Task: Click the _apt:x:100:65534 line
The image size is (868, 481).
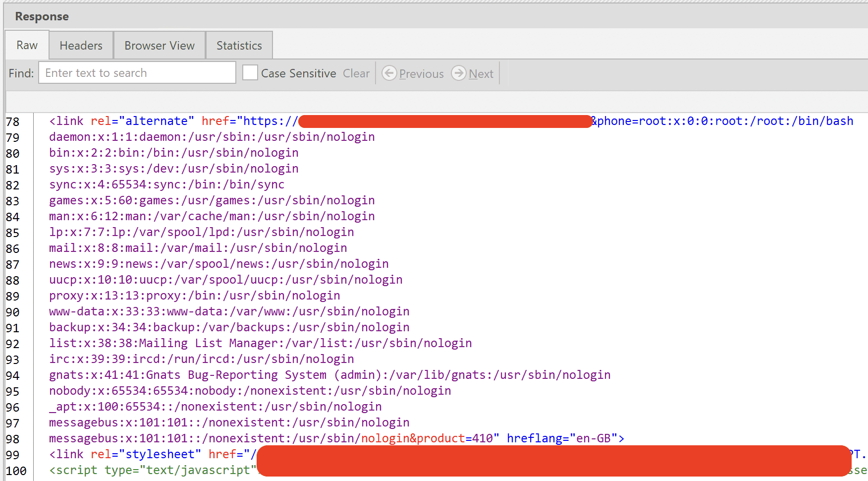Action: coord(215,407)
